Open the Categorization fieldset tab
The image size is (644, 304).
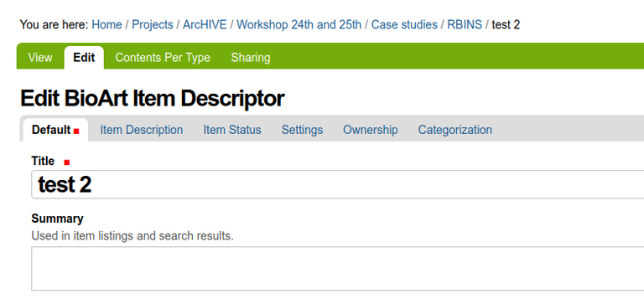click(x=455, y=130)
